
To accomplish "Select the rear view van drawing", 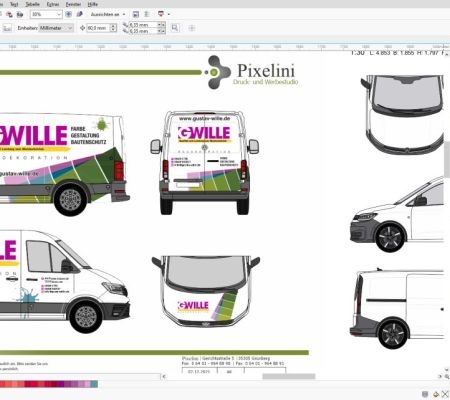I will (x=205, y=163).
